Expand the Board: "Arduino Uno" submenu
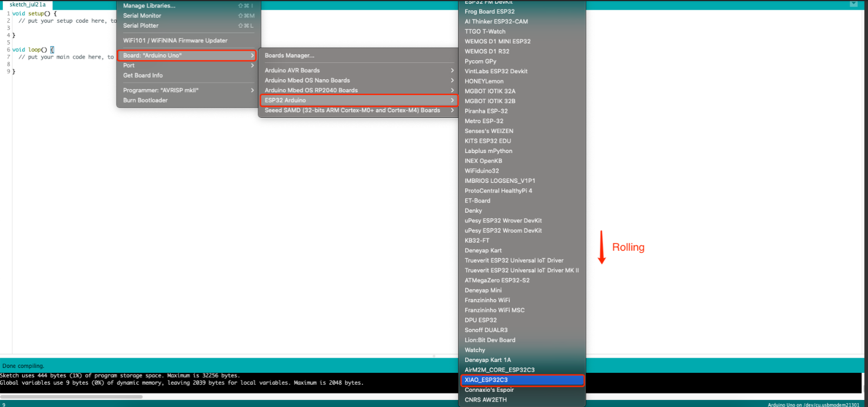 click(x=187, y=55)
